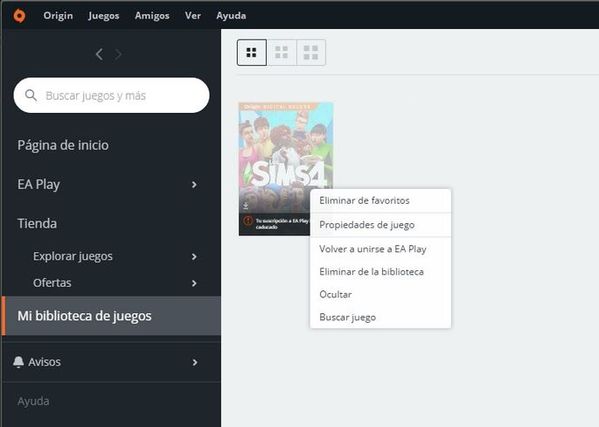This screenshot has width=599, height=427.
Task: Expand the Avisos chevron
Action: [194, 362]
